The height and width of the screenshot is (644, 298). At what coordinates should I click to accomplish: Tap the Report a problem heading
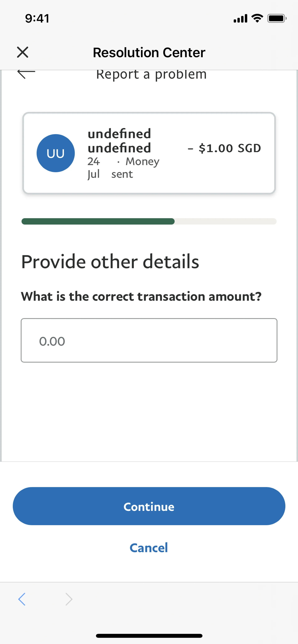click(x=151, y=75)
